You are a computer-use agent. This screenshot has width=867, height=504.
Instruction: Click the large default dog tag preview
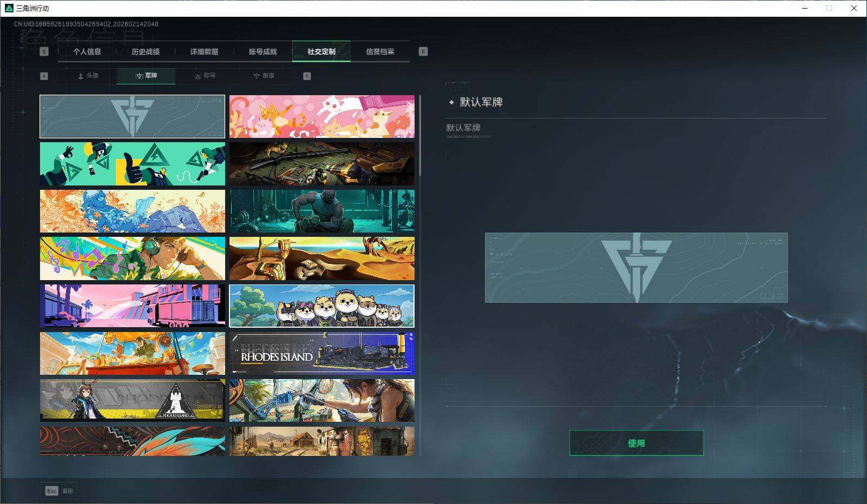(x=636, y=268)
